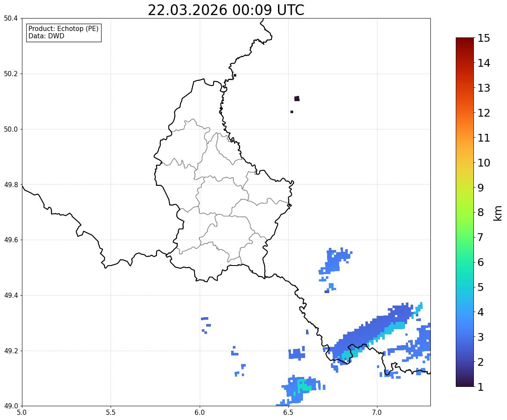Click the blue echo cluster near 49.55 latitude
This screenshot has height=420, width=507.
335,261
